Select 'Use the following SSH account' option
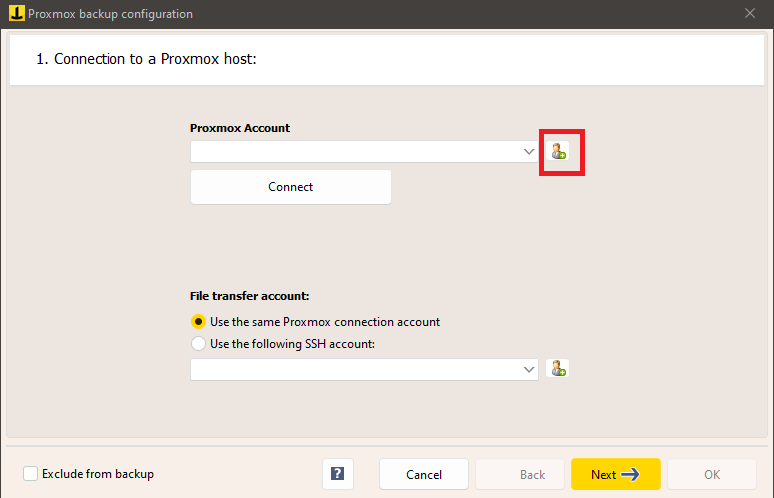Viewport: 774px width, 498px height. pyautogui.click(x=200, y=344)
